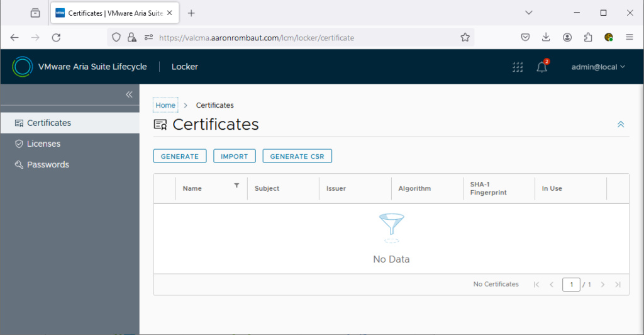Viewport: 644px width, 335px height.
Task: Open the Firefox hamburger menu
Action: [629, 38]
